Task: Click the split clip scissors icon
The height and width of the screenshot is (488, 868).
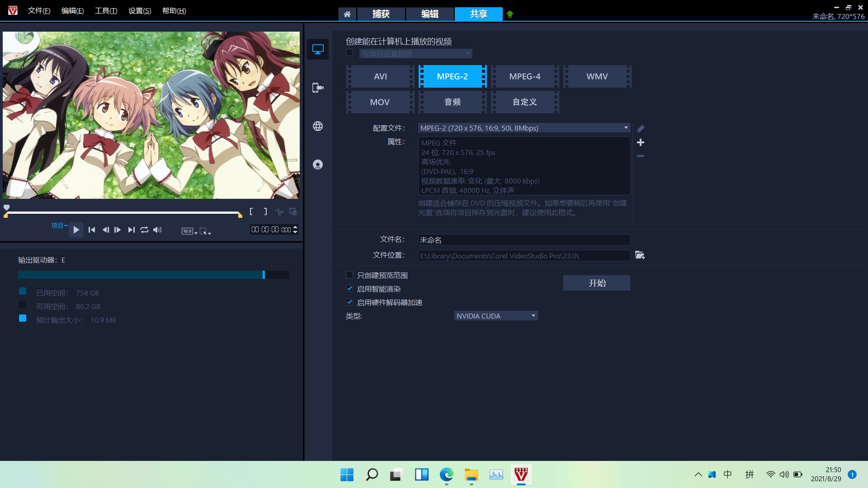Action: [279, 211]
